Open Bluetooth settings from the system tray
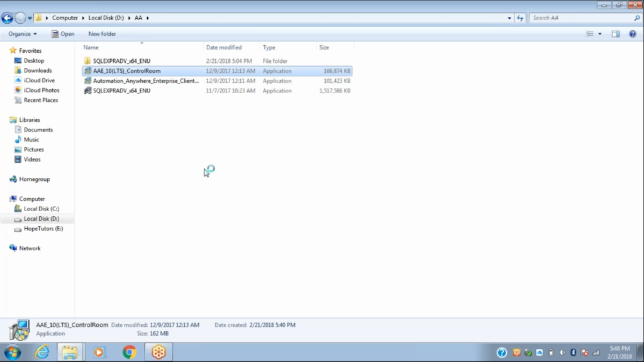 click(x=574, y=353)
